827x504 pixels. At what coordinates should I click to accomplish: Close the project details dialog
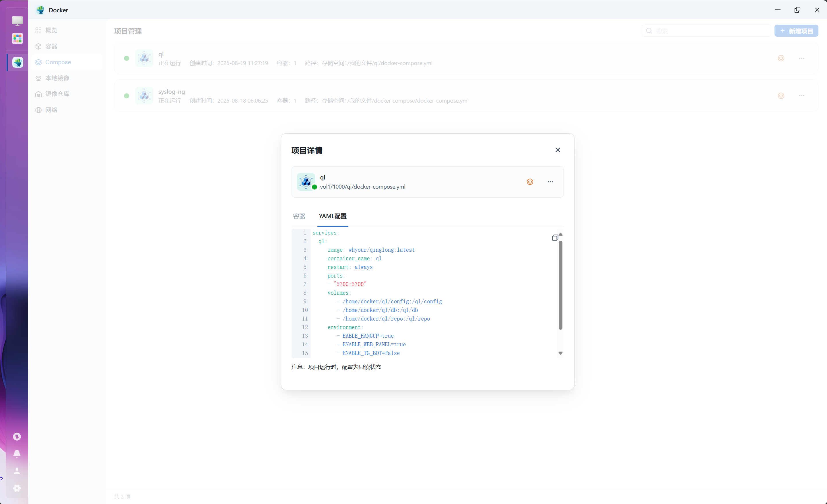558,150
